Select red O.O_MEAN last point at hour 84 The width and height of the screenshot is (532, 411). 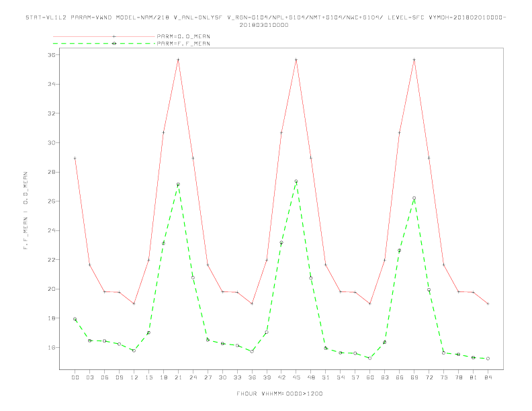tap(488, 304)
